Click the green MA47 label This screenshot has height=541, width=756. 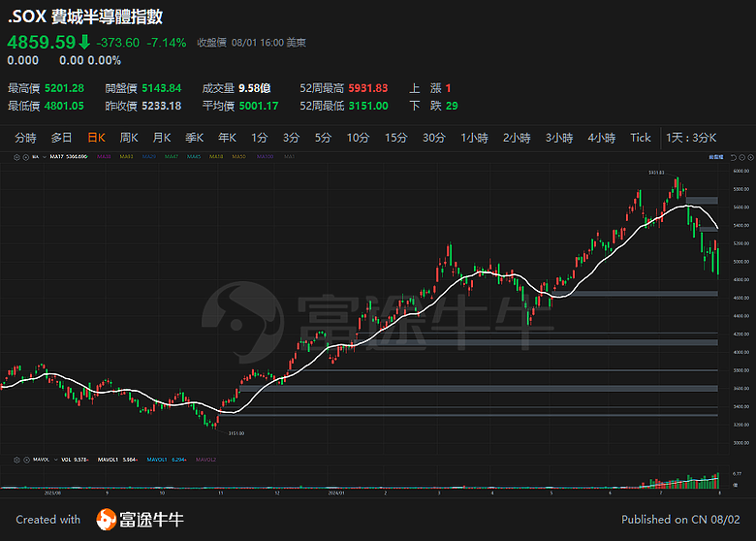click(172, 157)
